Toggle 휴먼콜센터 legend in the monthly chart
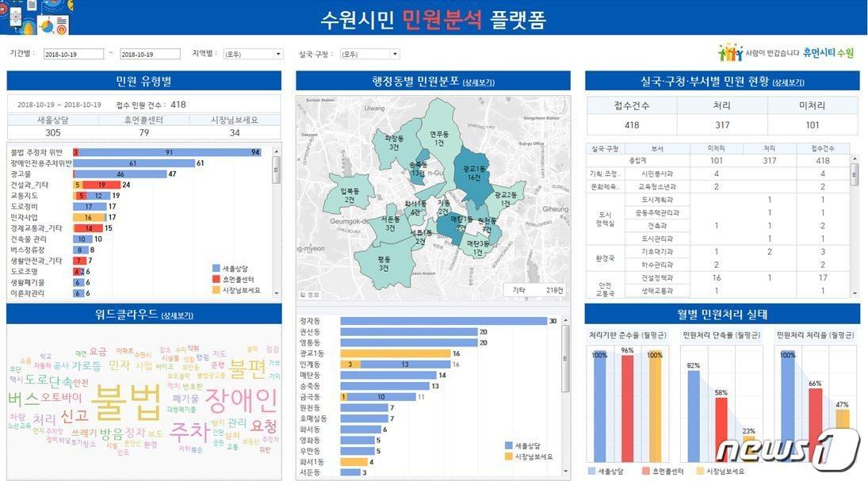Image resolution: width=868 pixels, height=481 pixels. 668,471
